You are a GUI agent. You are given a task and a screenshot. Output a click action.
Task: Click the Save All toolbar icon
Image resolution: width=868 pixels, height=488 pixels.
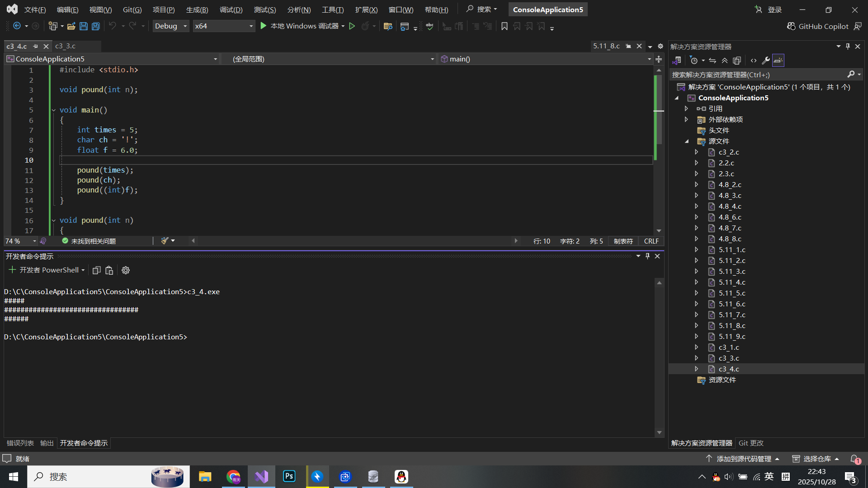96,26
